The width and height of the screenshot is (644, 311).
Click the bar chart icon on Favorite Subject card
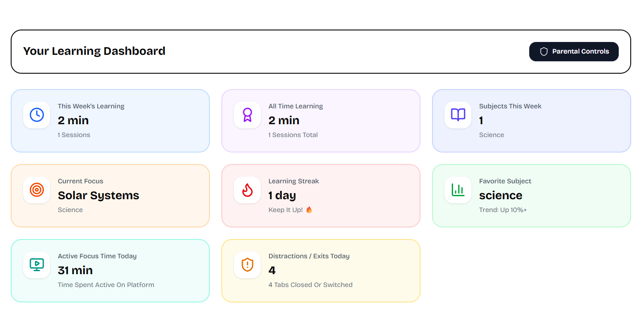coord(458,189)
